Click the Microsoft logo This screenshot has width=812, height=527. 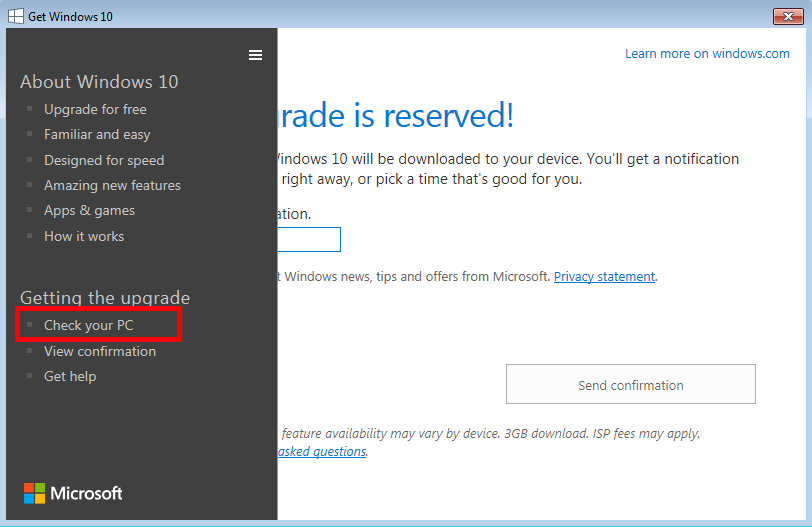click(73, 493)
